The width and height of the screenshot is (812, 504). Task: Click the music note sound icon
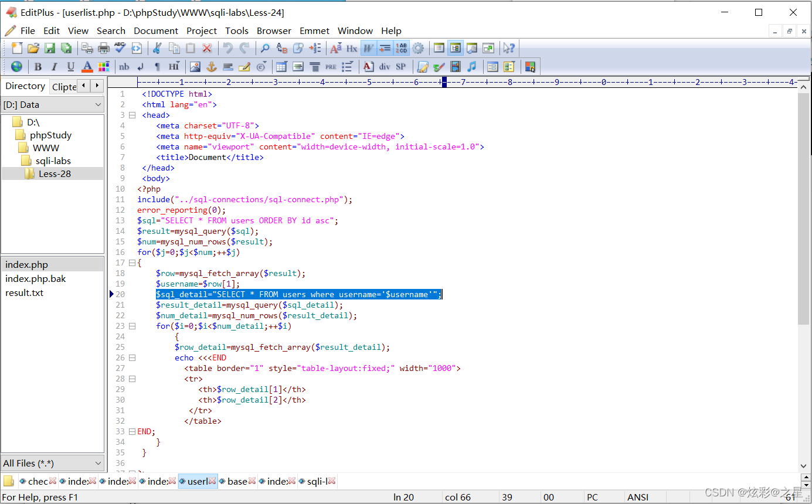pos(471,66)
